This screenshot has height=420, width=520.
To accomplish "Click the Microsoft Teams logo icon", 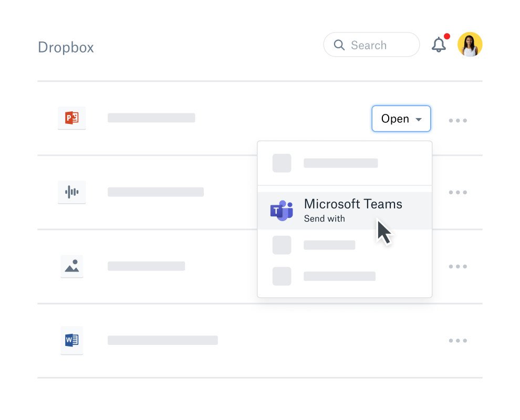I will [282, 211].
